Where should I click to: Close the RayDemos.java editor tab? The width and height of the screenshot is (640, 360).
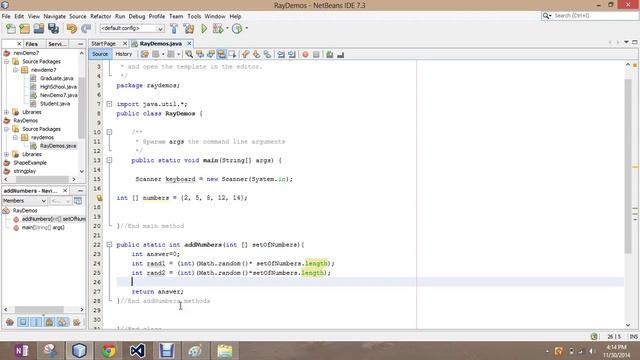tap(189, 43)
